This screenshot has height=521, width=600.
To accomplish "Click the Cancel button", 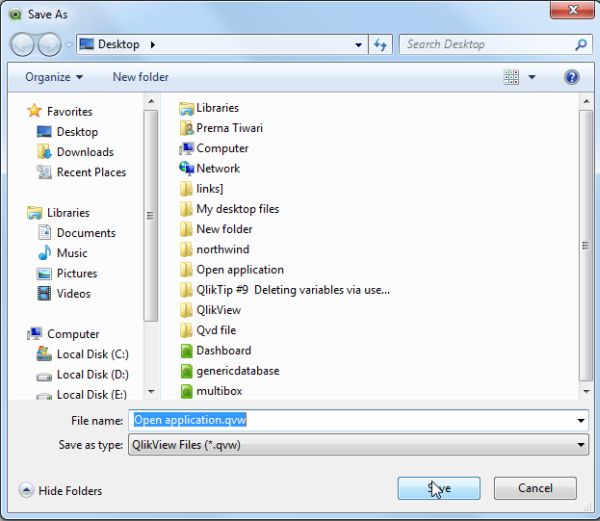I will [535, 488].
